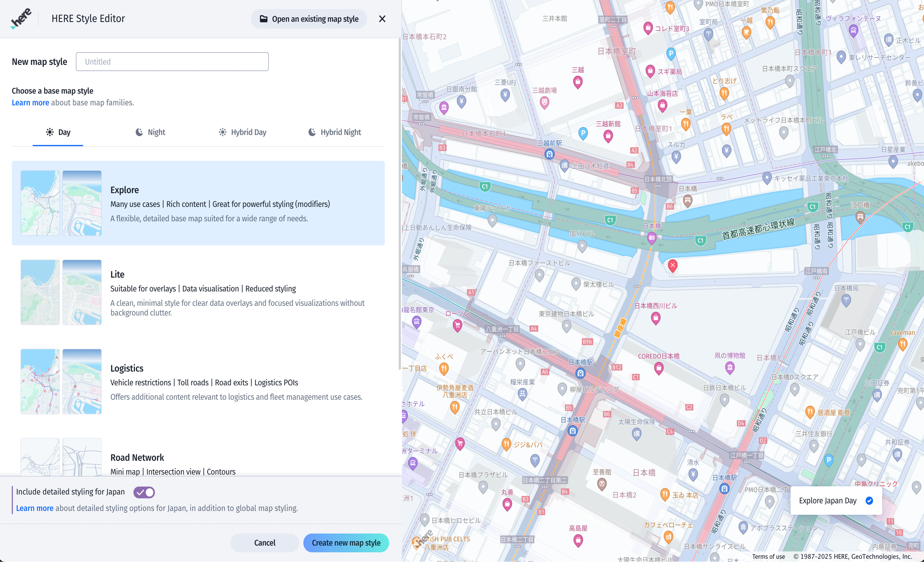This screenshot has height=562, width=924.
Task: Click COREDO日本橋 shopping pin
Action: (659, 368)
